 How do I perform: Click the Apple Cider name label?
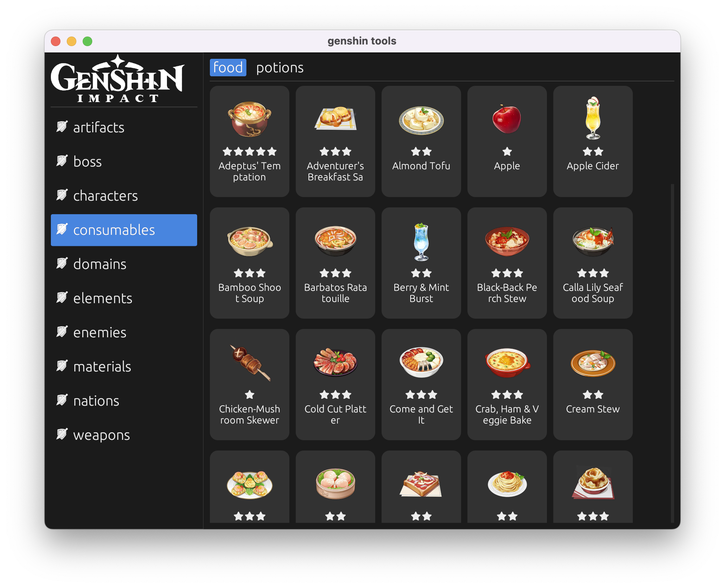pos(593,166)
